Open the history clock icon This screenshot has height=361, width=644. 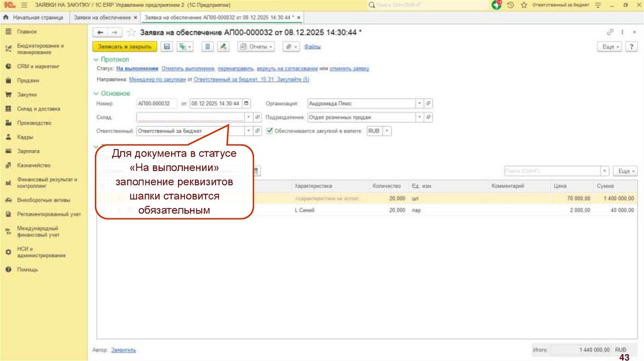click(x=511, y=5)
